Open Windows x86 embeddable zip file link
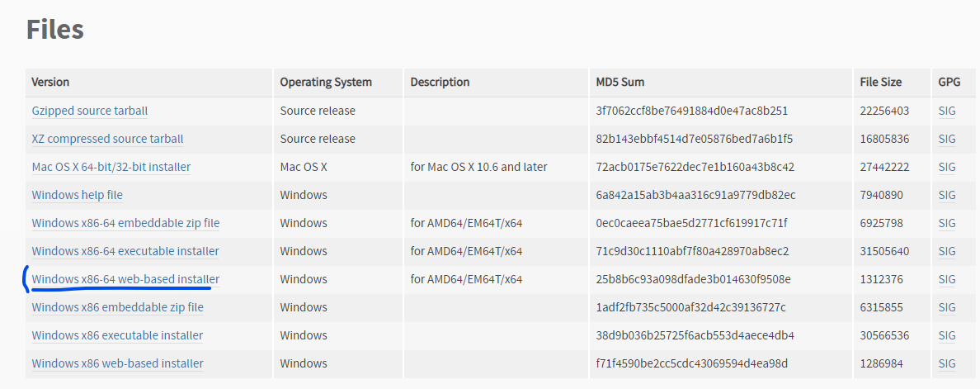This screenshot has width=980, height=389. (x=117, y=307)
